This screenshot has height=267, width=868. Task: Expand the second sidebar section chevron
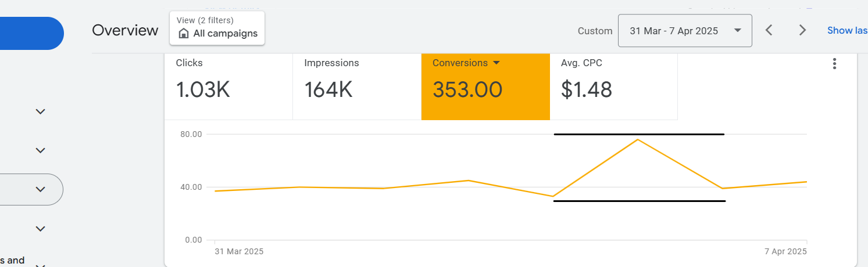coord(40,150)
